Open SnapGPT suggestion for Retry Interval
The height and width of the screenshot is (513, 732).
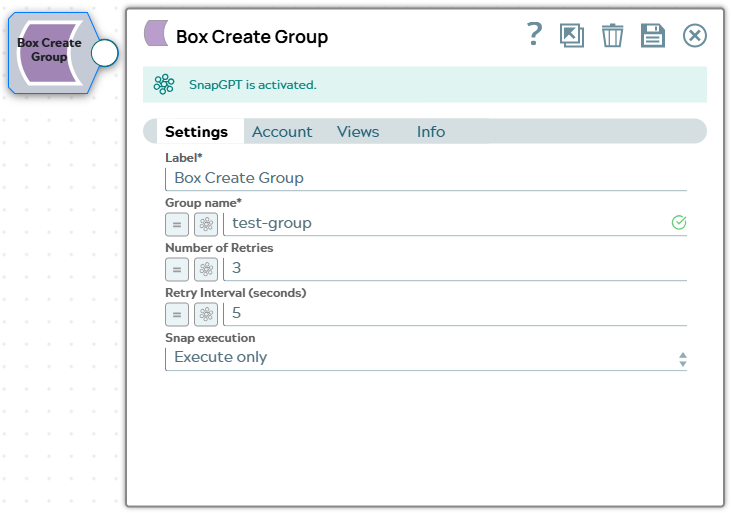coord(206,314)
